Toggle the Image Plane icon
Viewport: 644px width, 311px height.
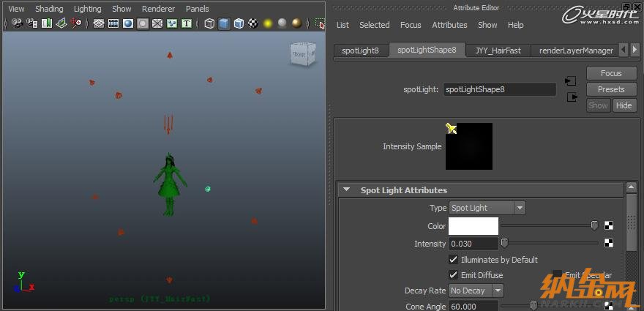61,23
